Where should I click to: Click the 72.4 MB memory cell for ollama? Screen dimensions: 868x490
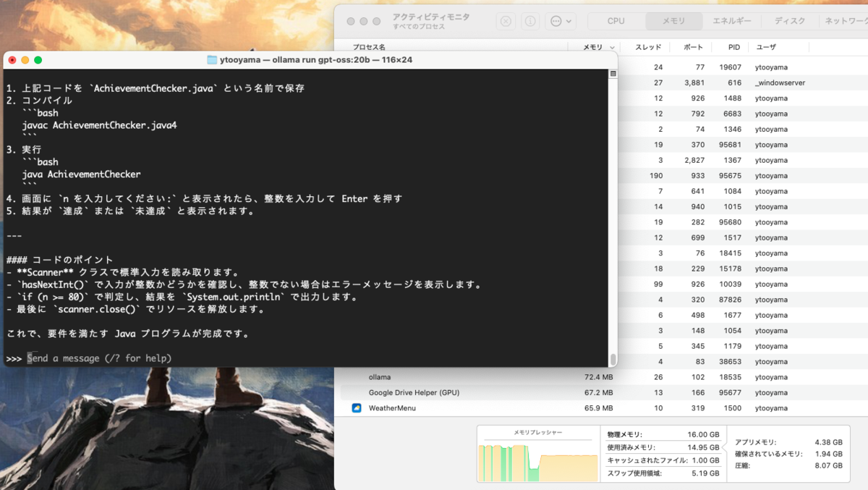click(598, 377)
